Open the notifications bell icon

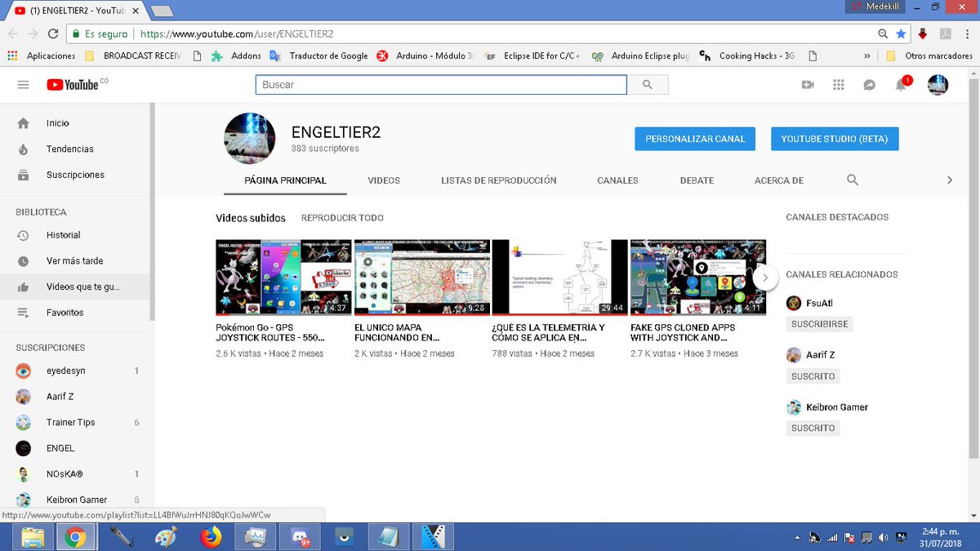[x=901, y=85]
